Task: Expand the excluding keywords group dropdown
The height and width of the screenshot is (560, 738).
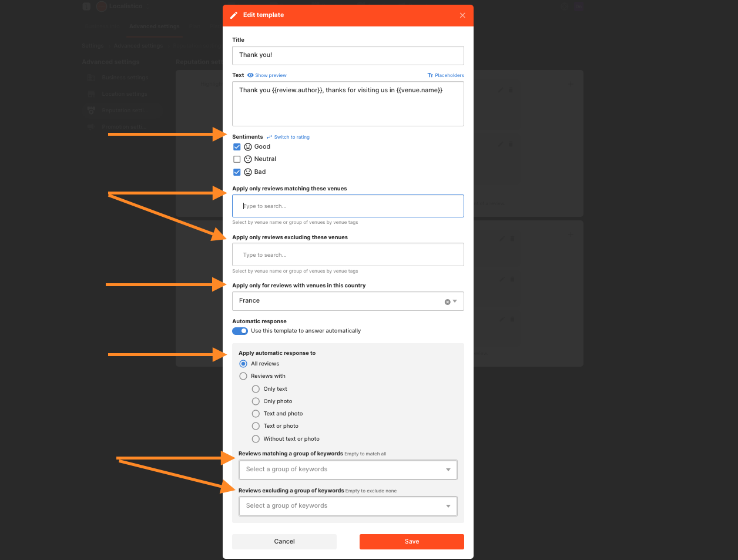Action: pyautogui.click(x=348, y=506)
